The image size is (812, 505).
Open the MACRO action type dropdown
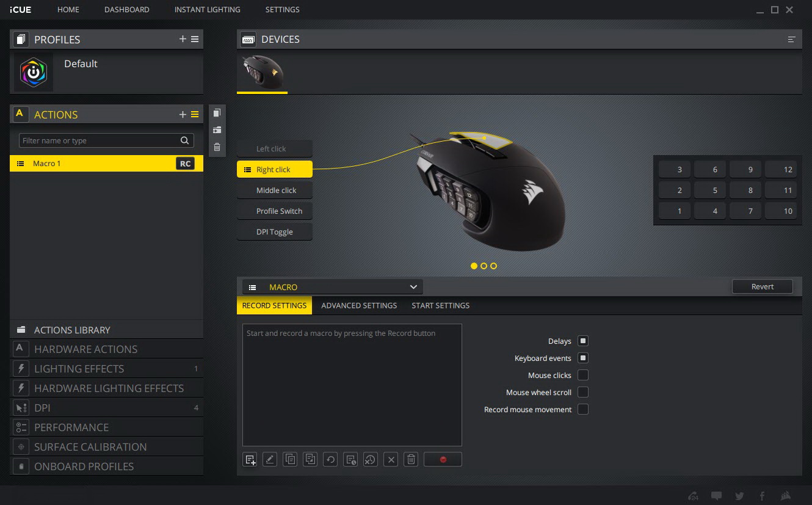[x=332, y=287]
